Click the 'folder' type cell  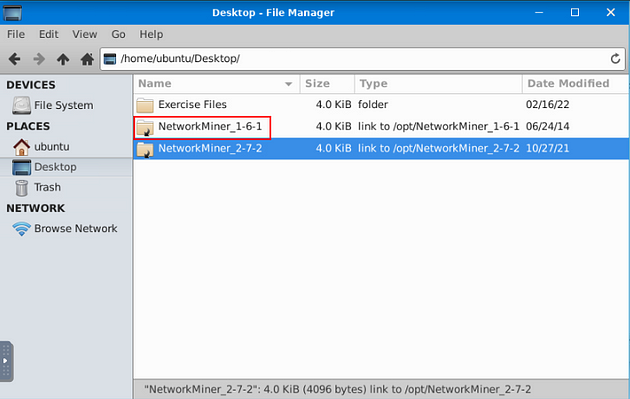coord(373,104)
